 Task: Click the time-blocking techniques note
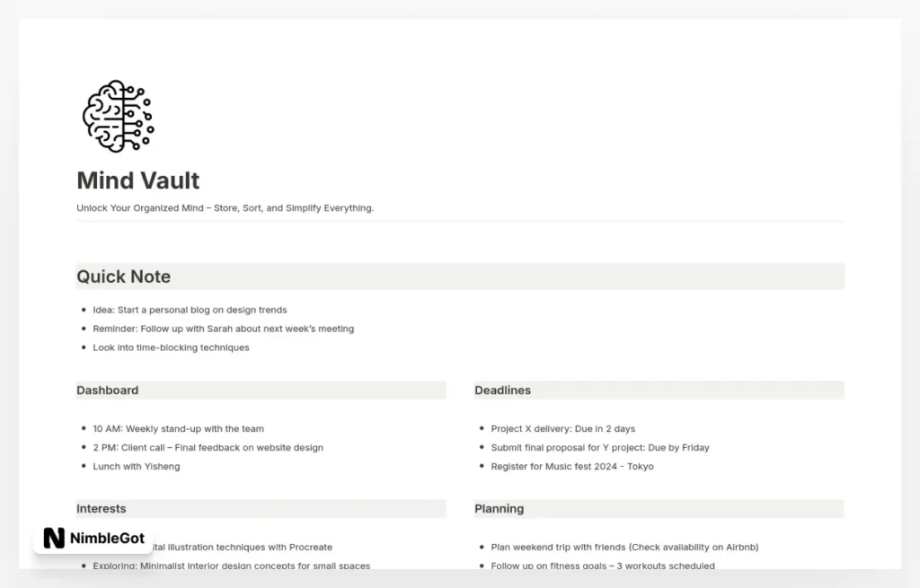pos(171,347)
